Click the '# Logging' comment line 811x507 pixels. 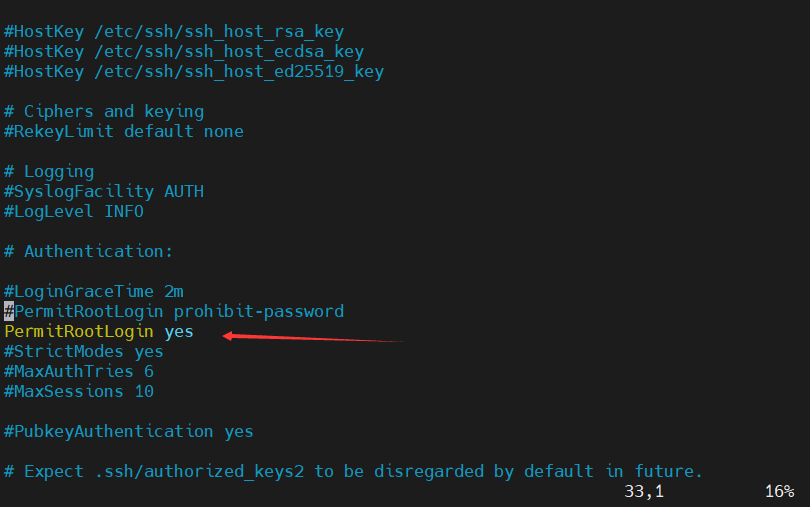[49, 171]
